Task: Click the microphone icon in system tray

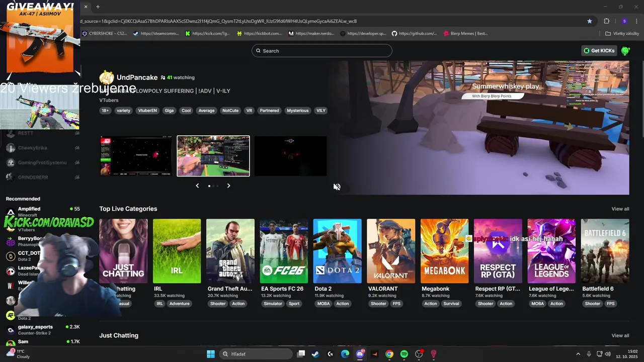Action: (589, 354)
